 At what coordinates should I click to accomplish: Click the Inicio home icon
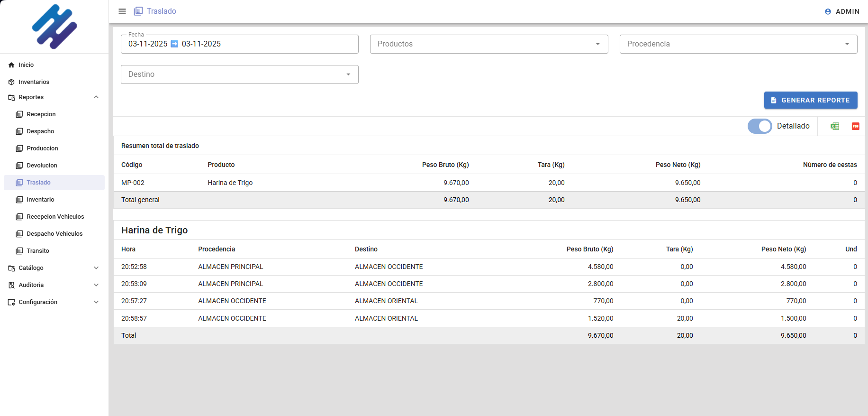pos(11,65)
